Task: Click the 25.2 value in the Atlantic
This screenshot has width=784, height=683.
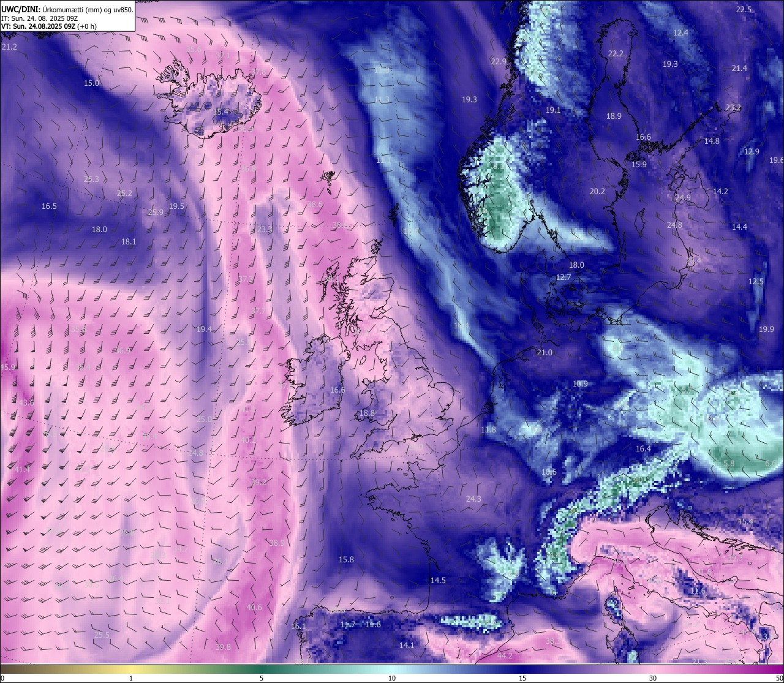Action: pyautogui.click(x=124, y=193)
